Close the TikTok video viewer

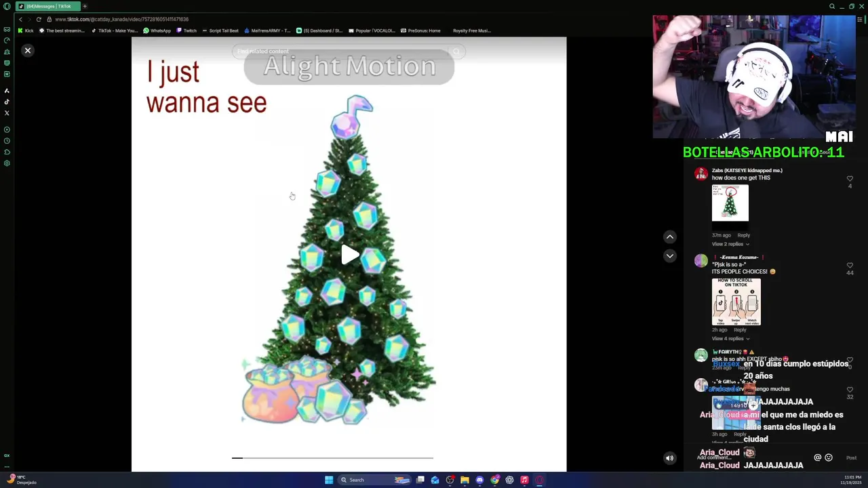tap(28, 51)
